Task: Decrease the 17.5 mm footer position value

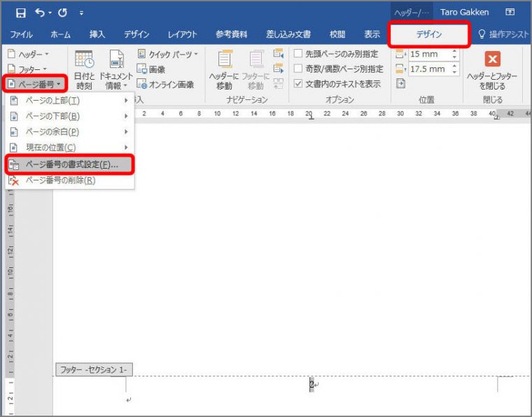Action: (454, 72)
